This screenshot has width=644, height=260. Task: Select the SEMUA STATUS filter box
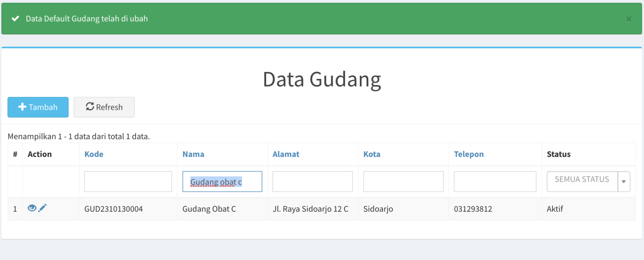(x=589, y=182)
